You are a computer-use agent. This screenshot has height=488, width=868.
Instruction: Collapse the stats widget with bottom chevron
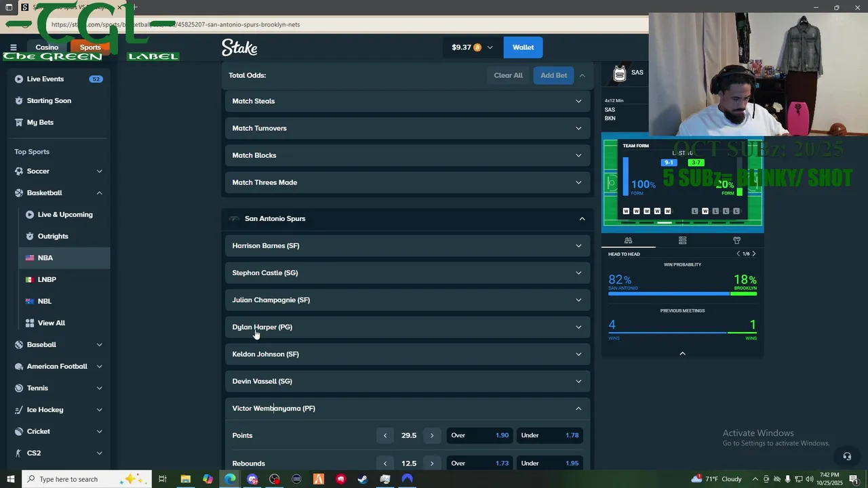(x=682, y=353)
